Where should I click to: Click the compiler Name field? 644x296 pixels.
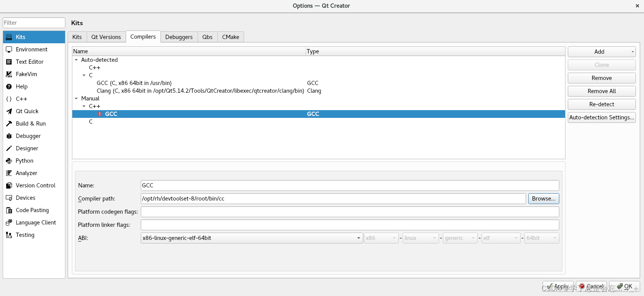coord(350,185)
